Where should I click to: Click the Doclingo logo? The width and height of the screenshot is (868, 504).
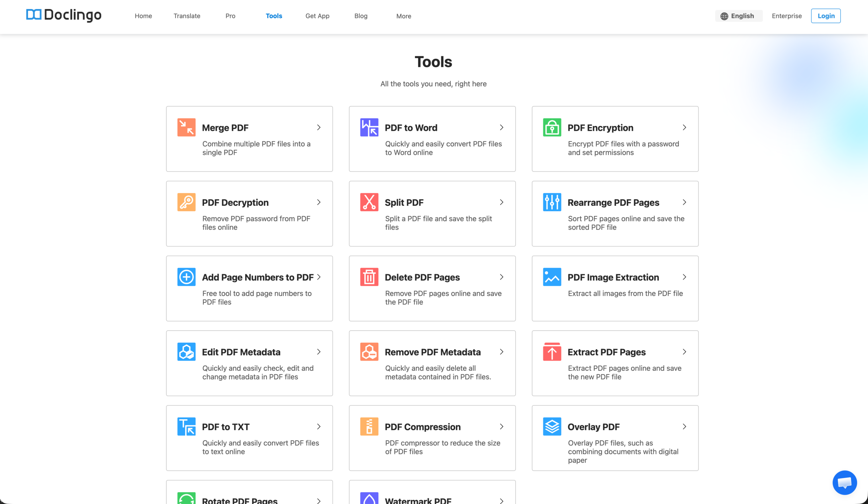[64, 15]
